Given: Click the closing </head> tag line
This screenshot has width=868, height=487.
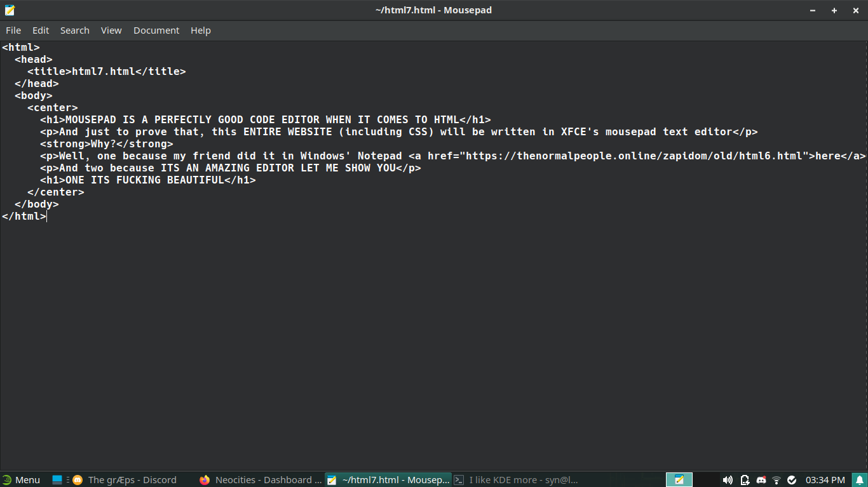Looking at the screenshot, I should pyautogui.click(x=37, y=83).
